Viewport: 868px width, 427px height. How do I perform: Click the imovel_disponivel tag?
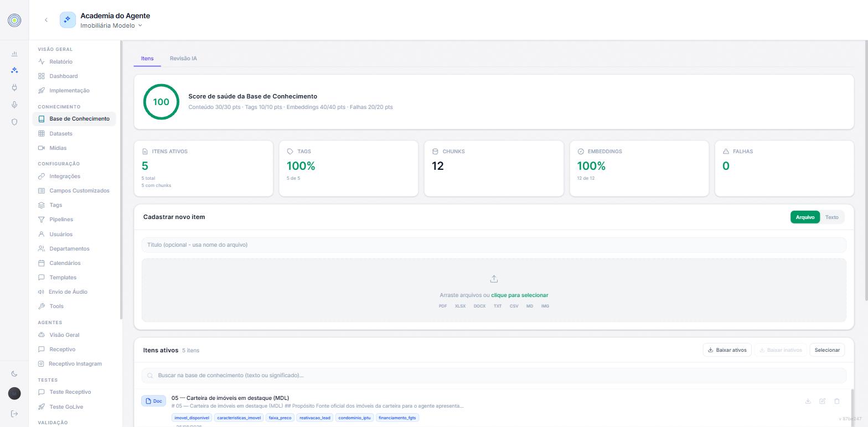click(x=192, y=418)
